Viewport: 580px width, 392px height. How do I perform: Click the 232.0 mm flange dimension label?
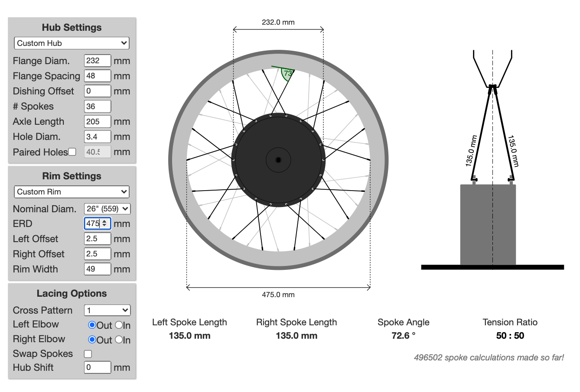click(x=278, y=22)
